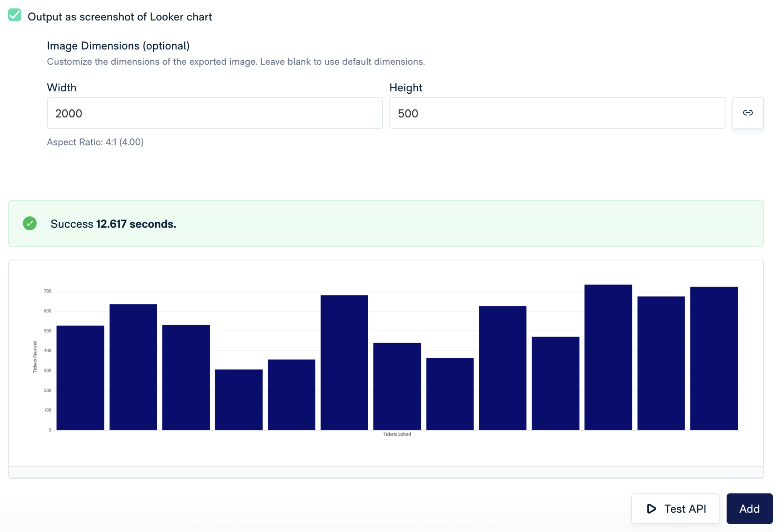Click the 700 y-axis tick label

[x=47, y=291]
